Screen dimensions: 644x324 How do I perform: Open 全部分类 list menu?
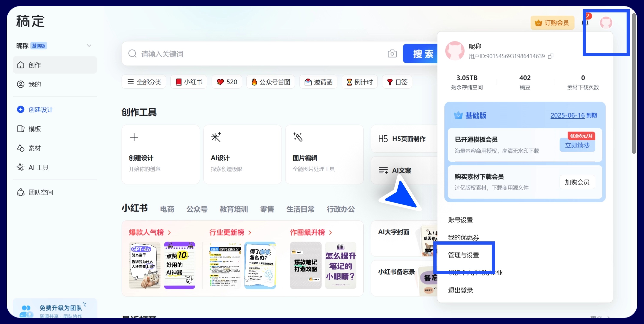click(144, 82)
